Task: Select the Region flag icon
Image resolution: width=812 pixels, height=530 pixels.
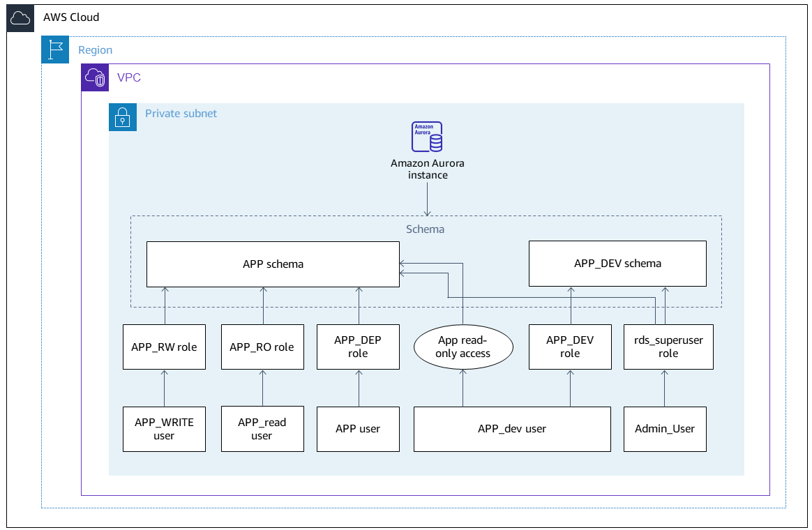Action: pyautogui.click(x=55, y=50)
